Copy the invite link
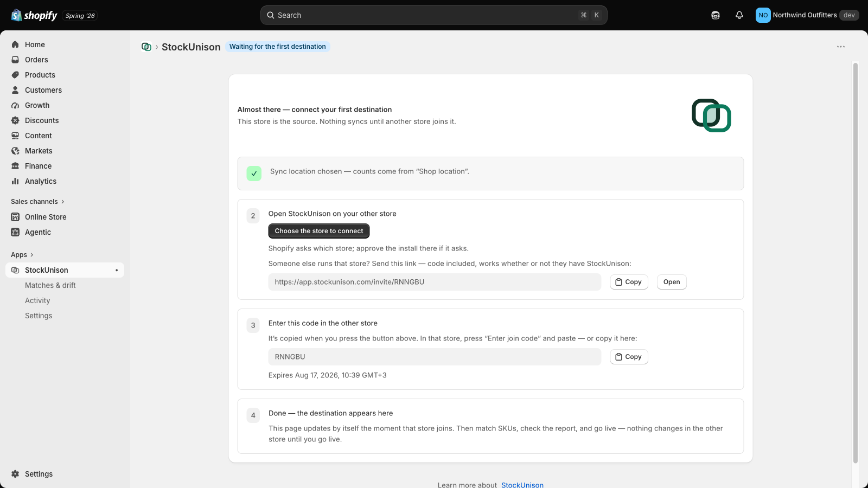 [629, 282]
